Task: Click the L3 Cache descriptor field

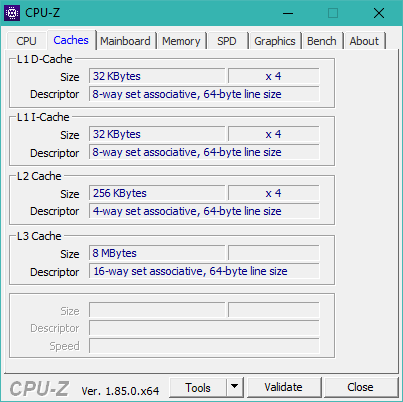Action: click(204, 271)
